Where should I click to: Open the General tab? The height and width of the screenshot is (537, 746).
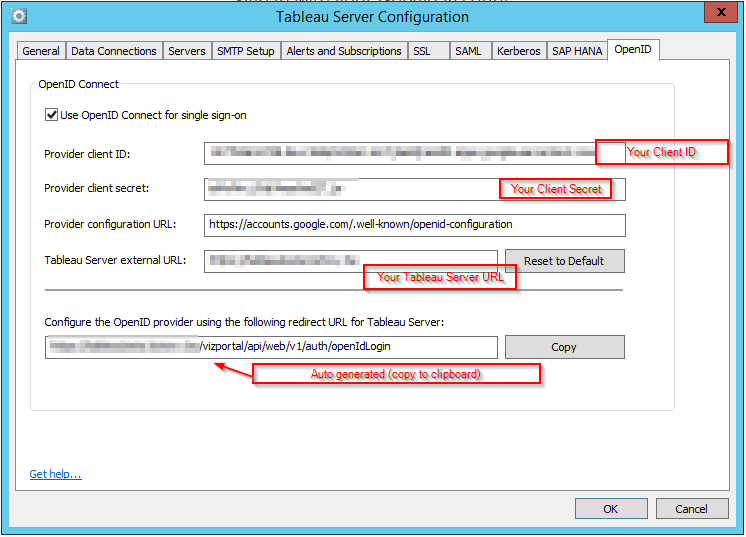tap(41, 51)
